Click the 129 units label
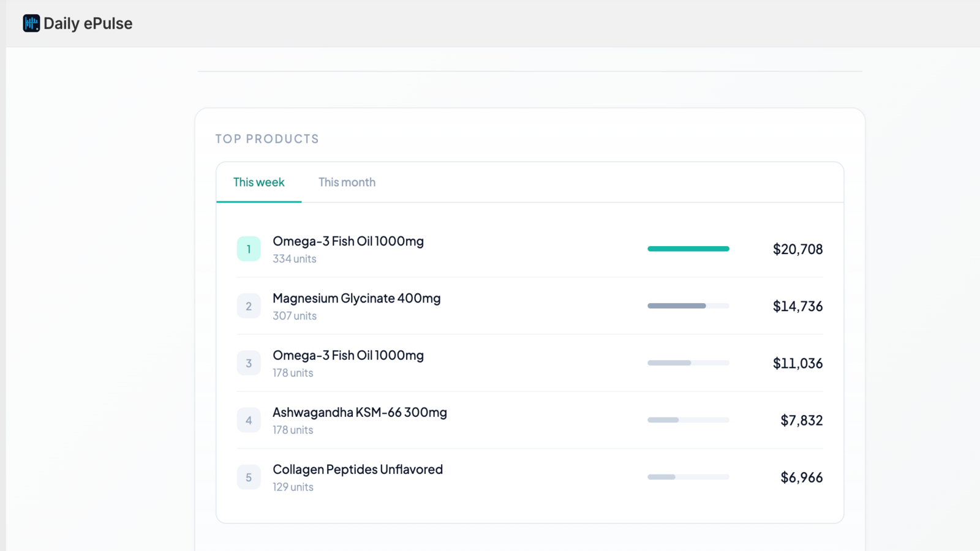 pyautogui.click(x=293, y=487)
